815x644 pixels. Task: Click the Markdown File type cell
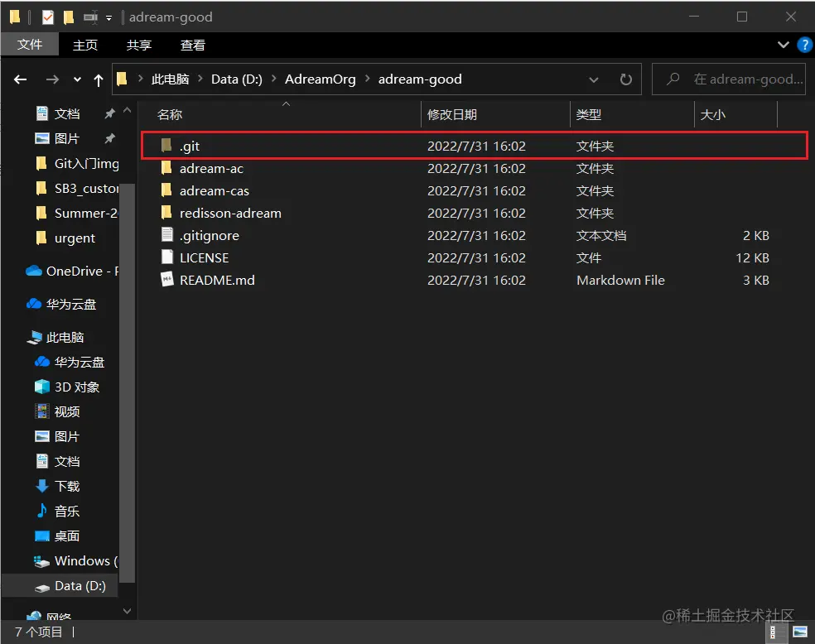point(620,280)
